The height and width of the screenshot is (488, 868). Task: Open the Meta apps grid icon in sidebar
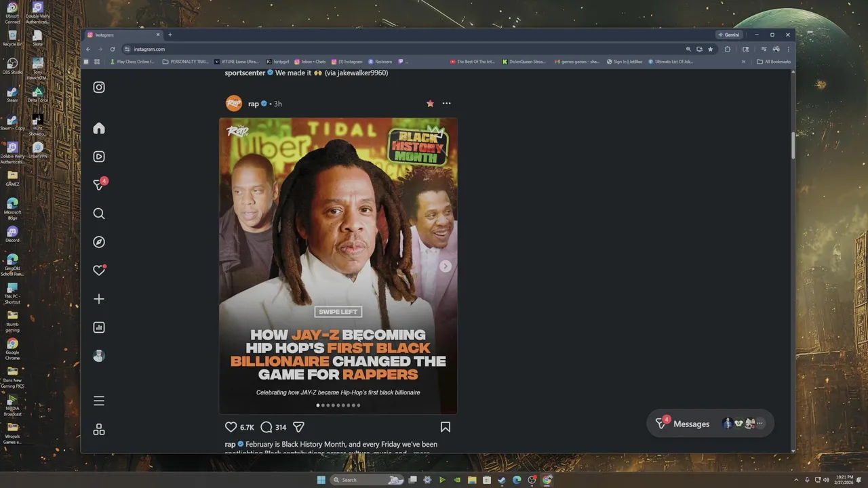point(99,430)
